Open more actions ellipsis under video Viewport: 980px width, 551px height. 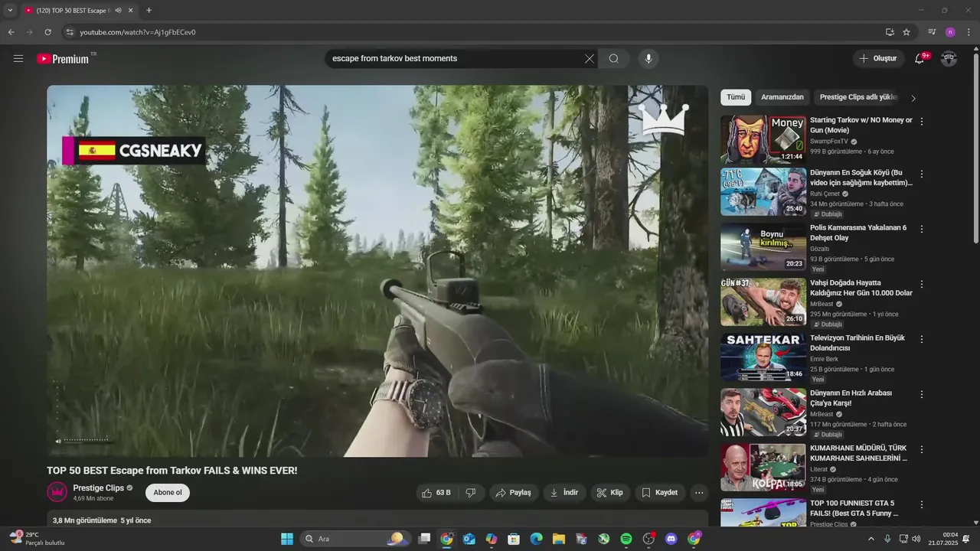(699, 493)
